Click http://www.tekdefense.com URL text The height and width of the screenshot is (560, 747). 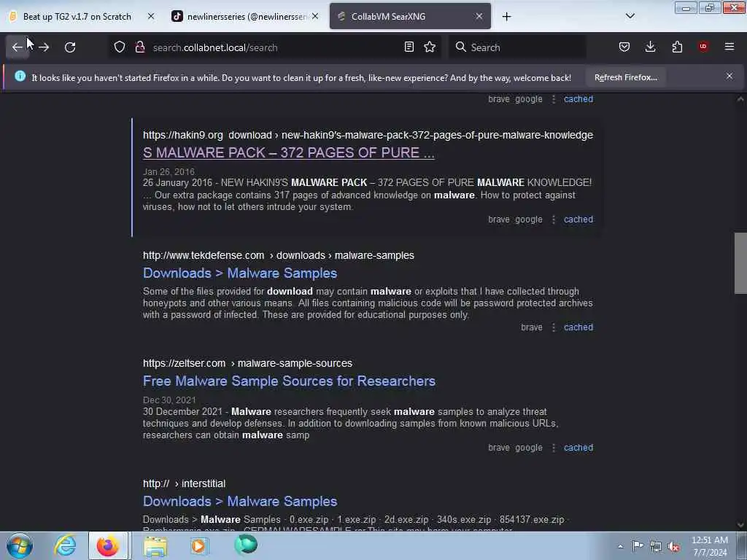click(204, 256)
